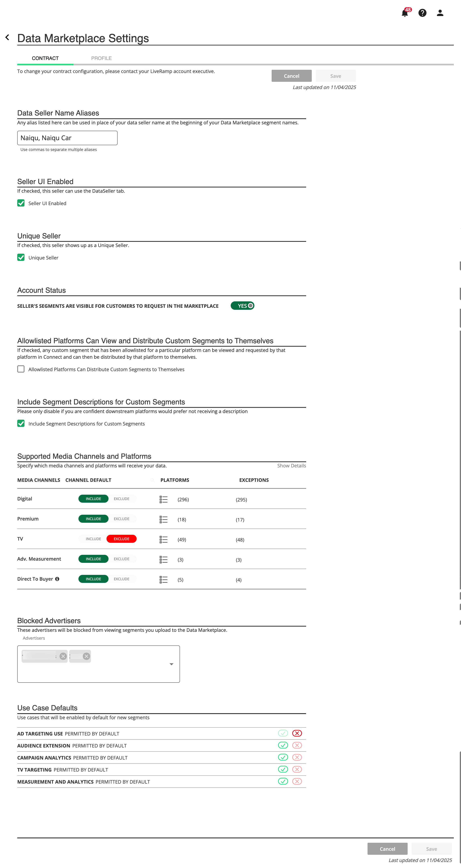461x868 pixels.
Task: Open search in the media channels table
Action: tap(152, 480)
